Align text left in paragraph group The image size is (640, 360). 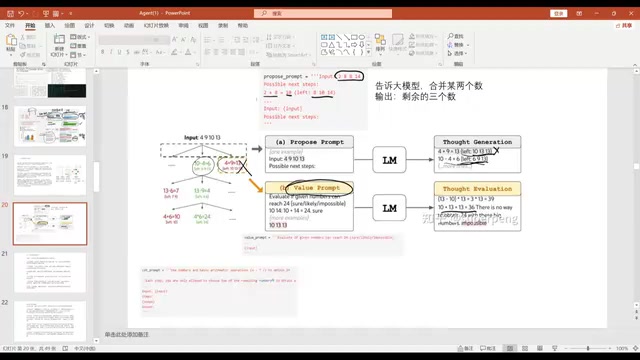point(207,52)
